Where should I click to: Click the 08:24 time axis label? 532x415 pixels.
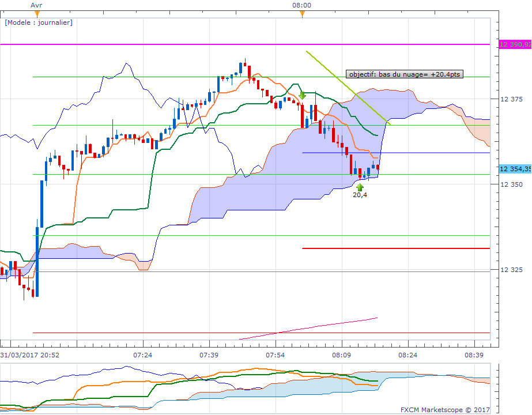pyautogui.click(x=408, y=355)
